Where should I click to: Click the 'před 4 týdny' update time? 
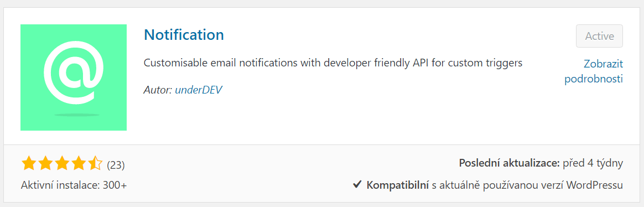click(x=593, y=163)
